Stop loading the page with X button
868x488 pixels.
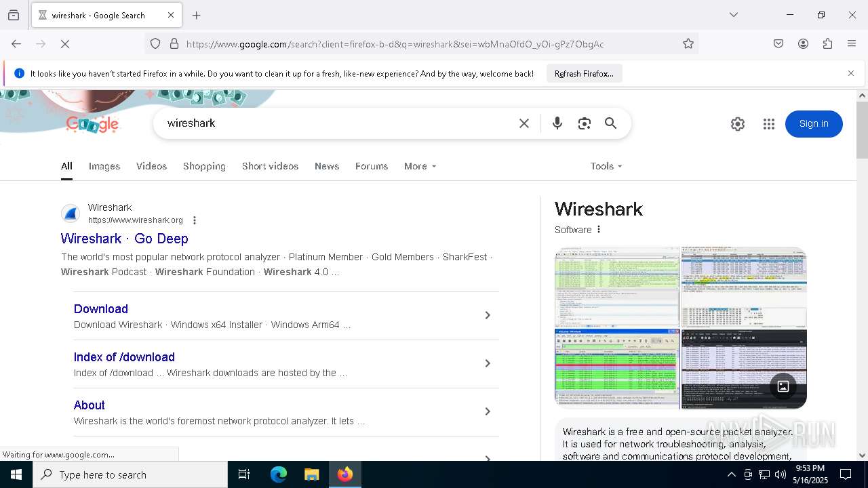pyautogui.click(x=65, y=44)
